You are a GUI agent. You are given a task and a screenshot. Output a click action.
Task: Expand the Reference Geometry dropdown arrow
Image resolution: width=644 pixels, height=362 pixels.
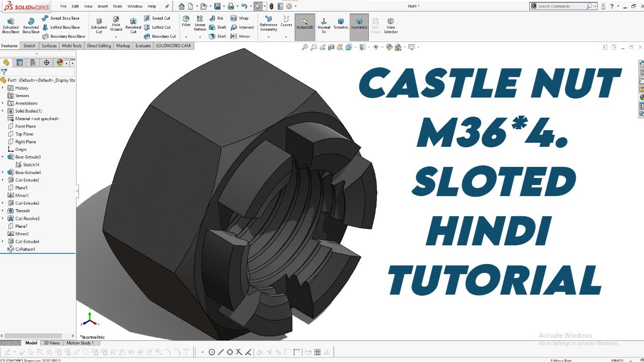tap(268, 37)
